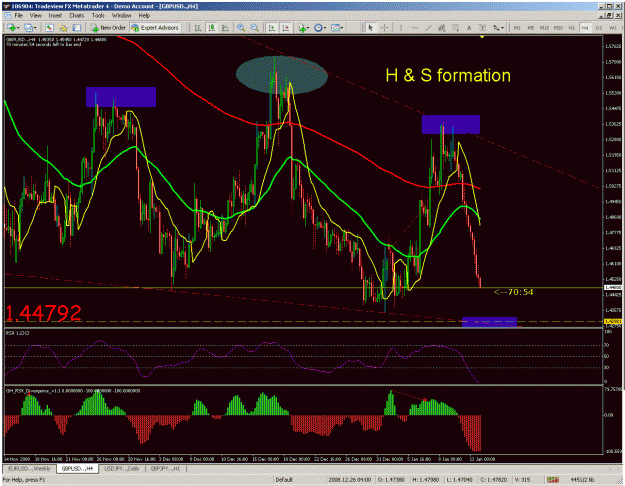625x486 pixels.
Task: Select the Trendline drawing tool
Action: [428, 28]
